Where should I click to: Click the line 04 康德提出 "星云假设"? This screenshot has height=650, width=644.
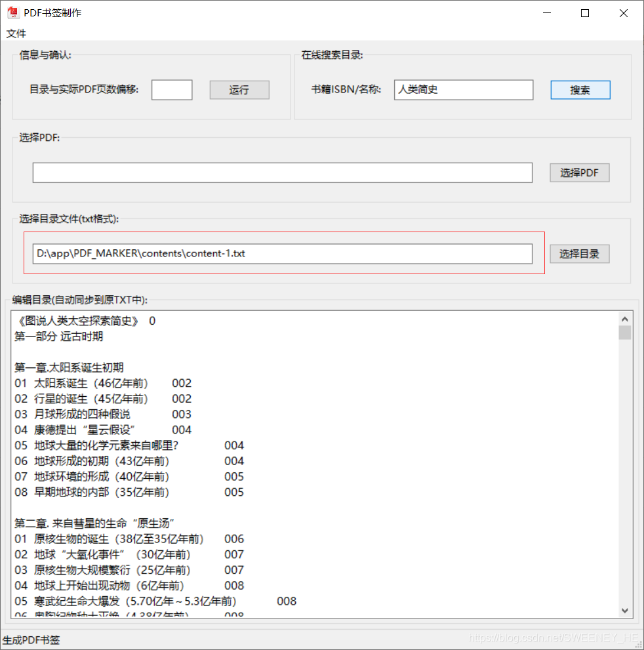point(103,430)
